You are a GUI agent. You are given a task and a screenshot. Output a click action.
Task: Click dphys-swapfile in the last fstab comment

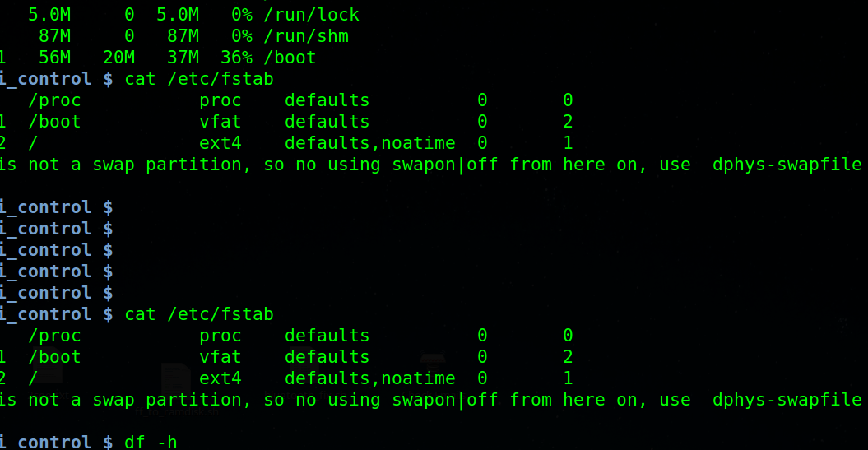(x=787, y=400)
